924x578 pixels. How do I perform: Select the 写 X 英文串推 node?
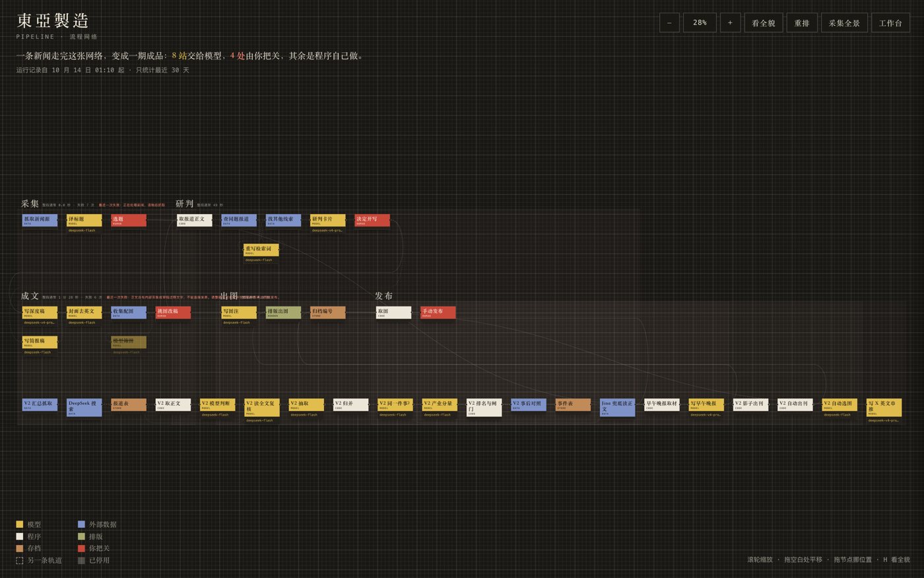pyautogui.click(x=884, y=408)
